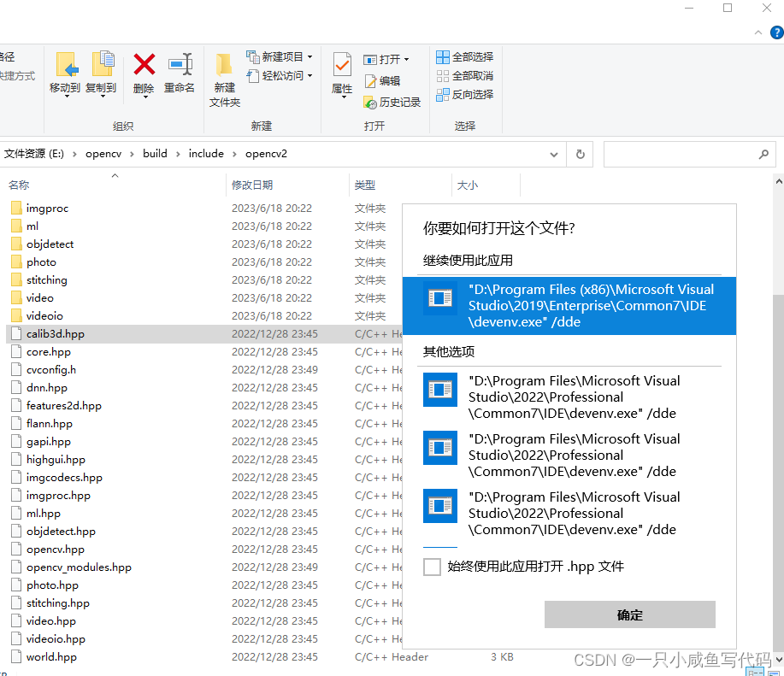Viewport: 784px width, 676px height.
Task: Click the Rename (重命名) icon
Action: click(180, 65)
